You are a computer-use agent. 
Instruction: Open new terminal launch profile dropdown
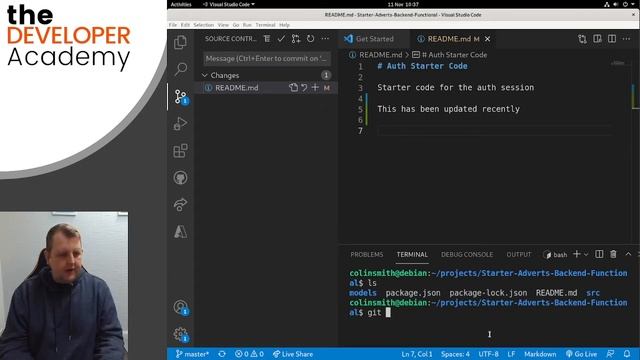pyautogui.click(x=586, y=254)
